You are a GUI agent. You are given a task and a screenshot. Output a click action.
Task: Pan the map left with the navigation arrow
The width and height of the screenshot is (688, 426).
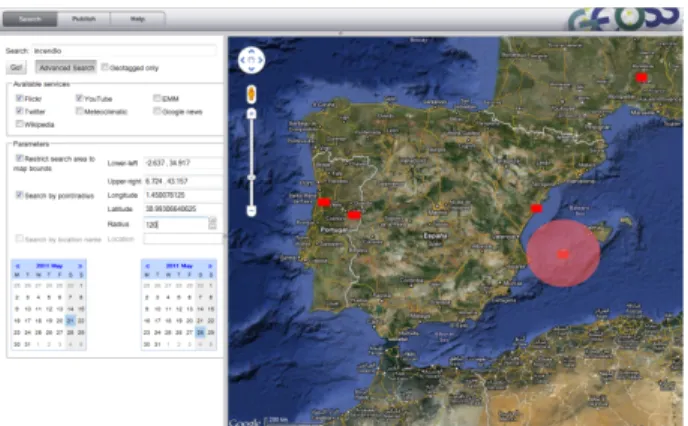243,60
